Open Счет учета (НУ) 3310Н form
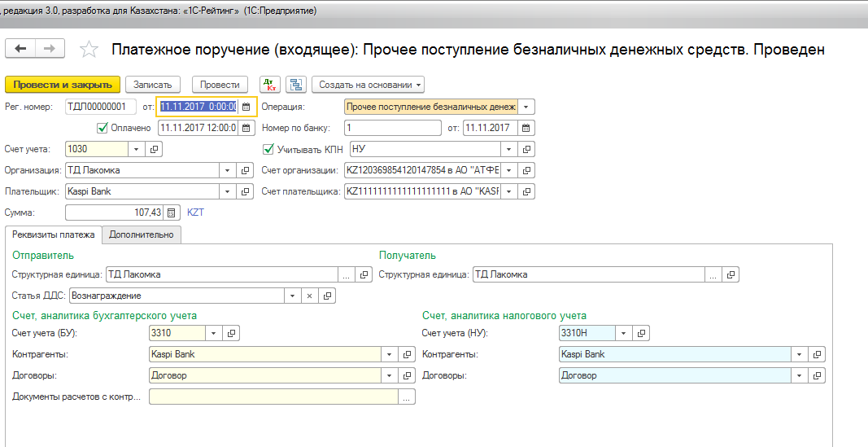 click(x=641, y=334)
